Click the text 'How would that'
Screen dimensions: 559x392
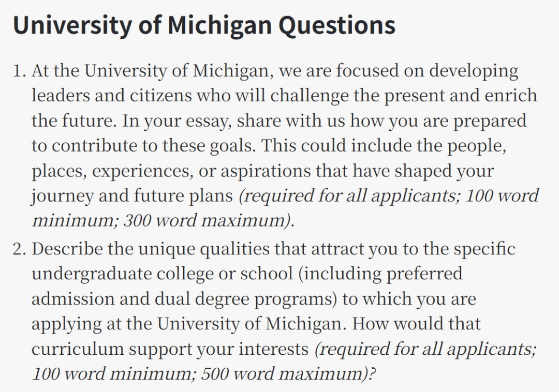click(416, 324)
